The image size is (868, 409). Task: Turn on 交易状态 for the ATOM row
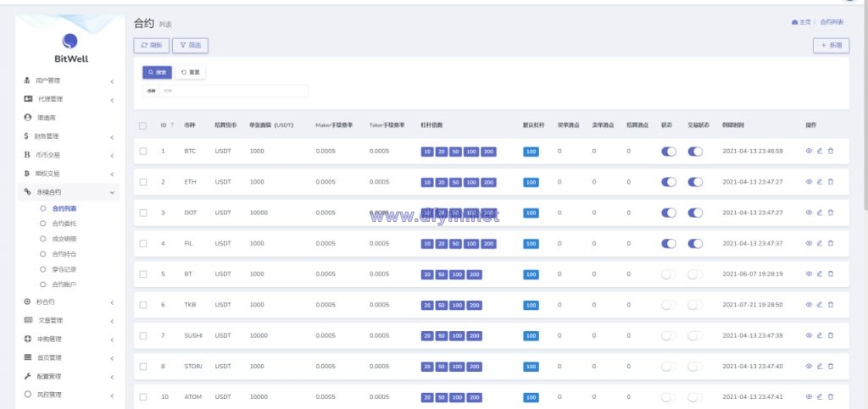695,397
